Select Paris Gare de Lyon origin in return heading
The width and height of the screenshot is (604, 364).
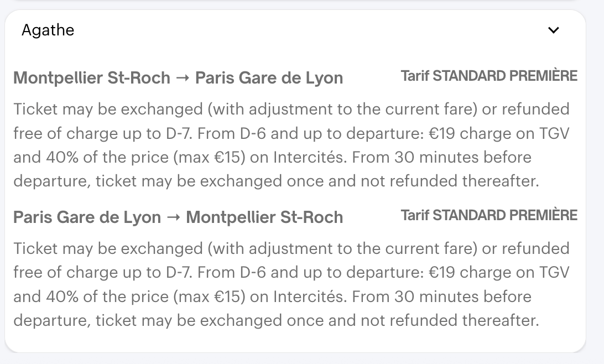[x=87, y=217]
